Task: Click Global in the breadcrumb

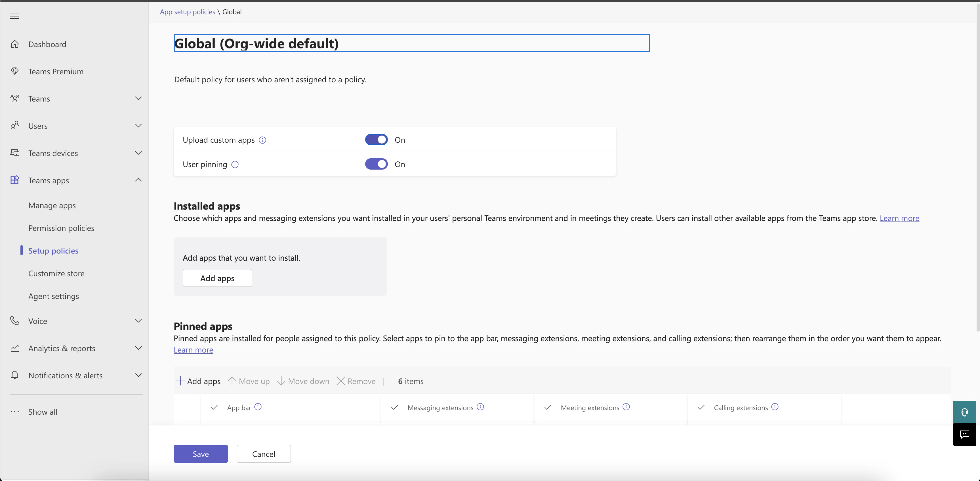Action: tap(232, 12)
